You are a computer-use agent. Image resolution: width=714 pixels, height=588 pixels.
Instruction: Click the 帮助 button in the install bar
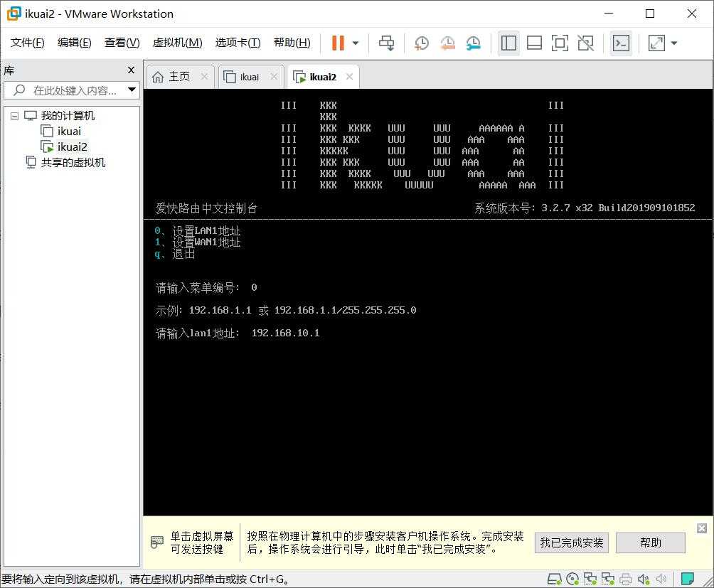coord(650,542)
